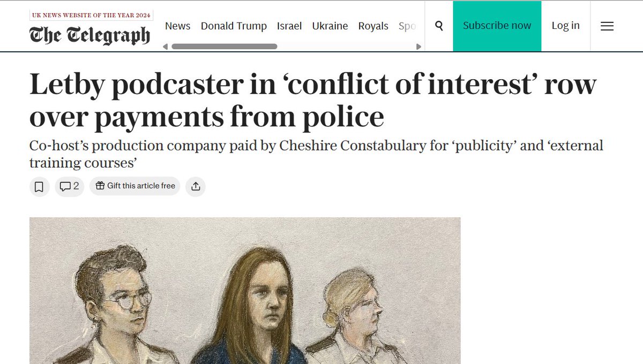Click the Telegraph logo
This screenshot has height=364, width=643.
coord(89,35)
